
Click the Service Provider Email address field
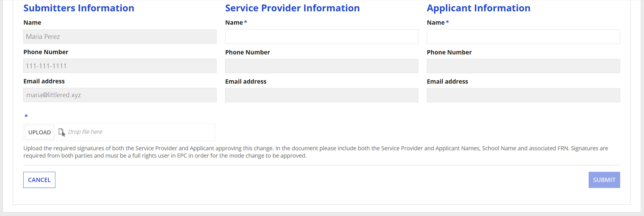tap(322, 95)
